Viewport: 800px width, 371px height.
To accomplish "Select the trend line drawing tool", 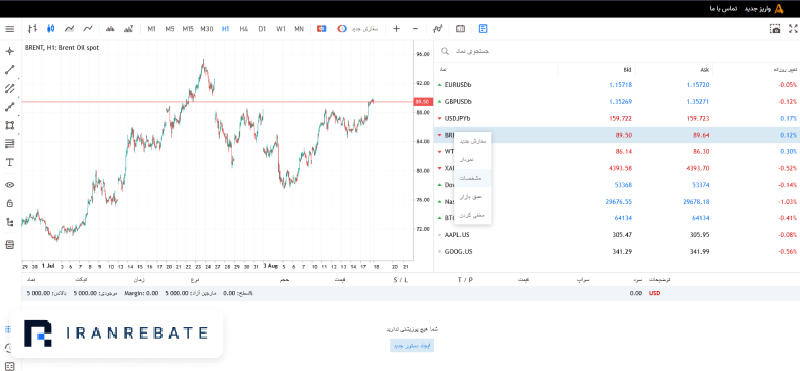I will coord(9,70).
